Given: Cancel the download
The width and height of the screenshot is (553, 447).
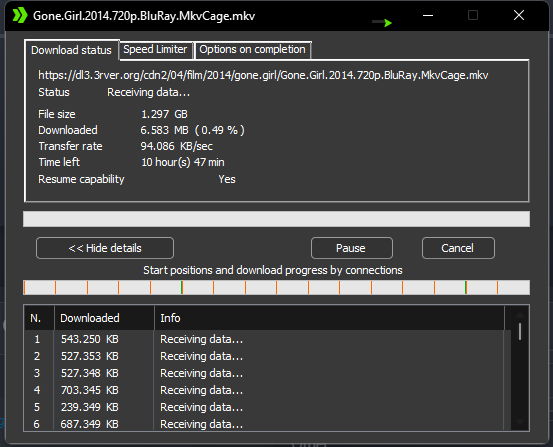Looking at the screenshot, I should tap(458, 248).
